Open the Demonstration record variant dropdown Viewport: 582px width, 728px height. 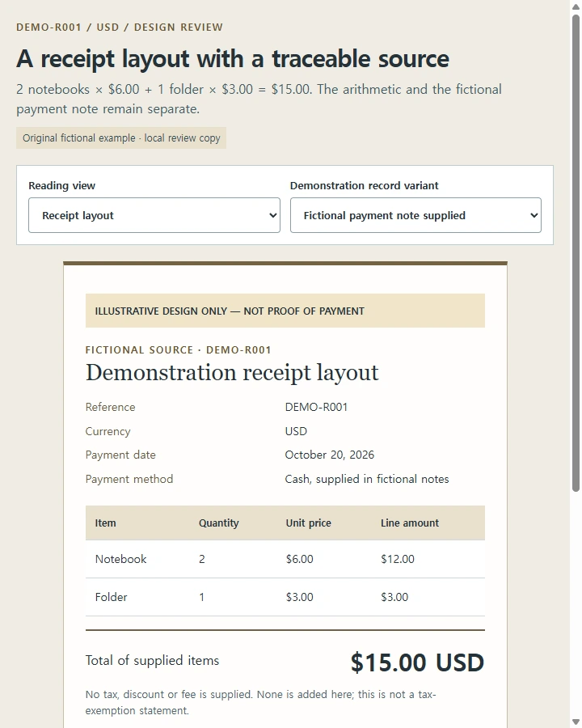[415, 215]
